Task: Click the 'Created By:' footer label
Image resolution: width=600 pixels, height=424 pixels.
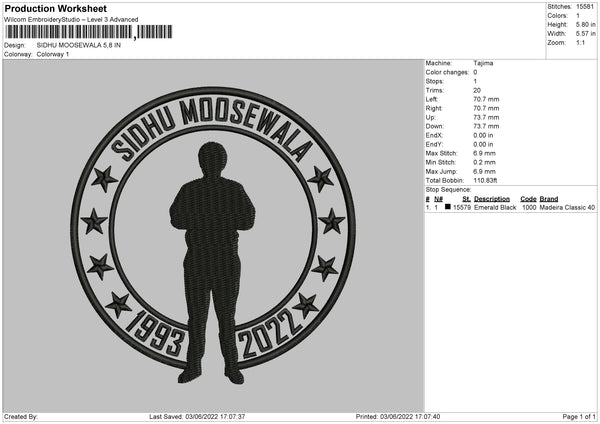Action: [21, 417]
